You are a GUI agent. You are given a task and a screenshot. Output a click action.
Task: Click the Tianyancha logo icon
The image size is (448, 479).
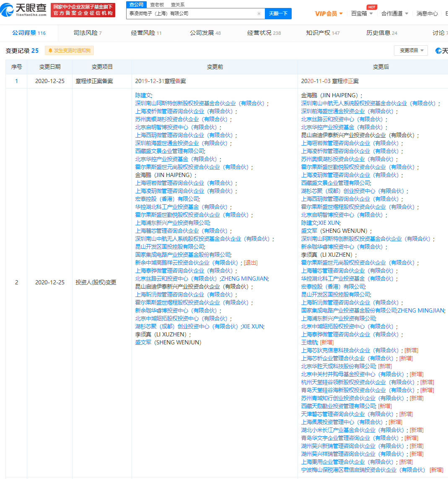click(7, 10)
